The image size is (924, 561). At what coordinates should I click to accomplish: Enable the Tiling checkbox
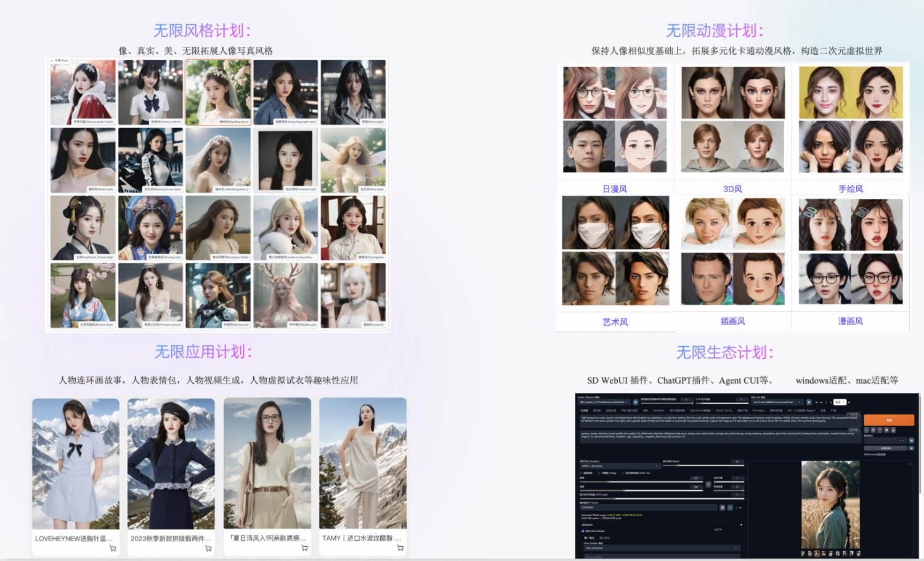[x=599, y=473]
